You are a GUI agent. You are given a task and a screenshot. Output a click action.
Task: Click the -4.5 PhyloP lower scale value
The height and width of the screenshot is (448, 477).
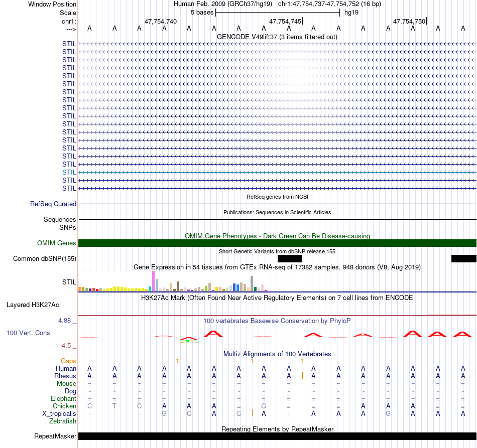(65, 346)
